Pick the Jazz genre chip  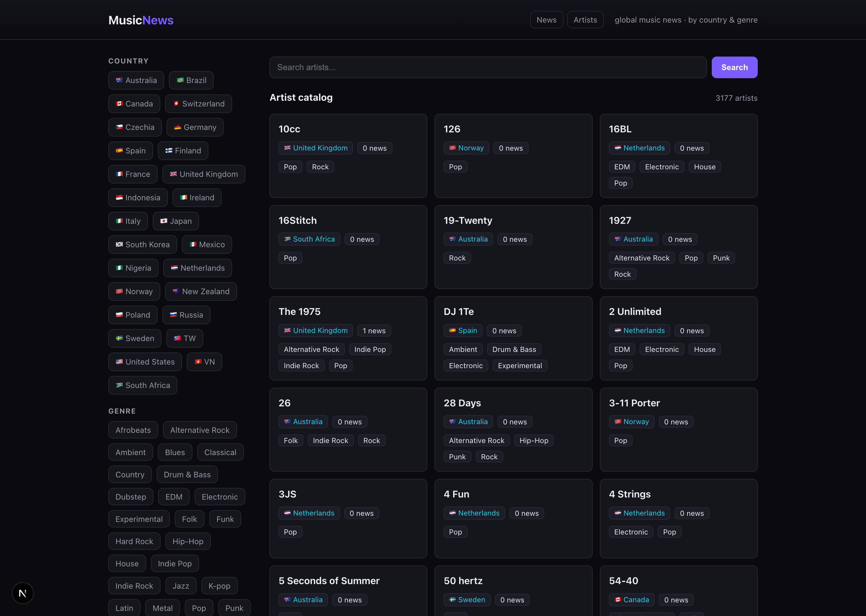pyautogui.click(x=180, y=586)
